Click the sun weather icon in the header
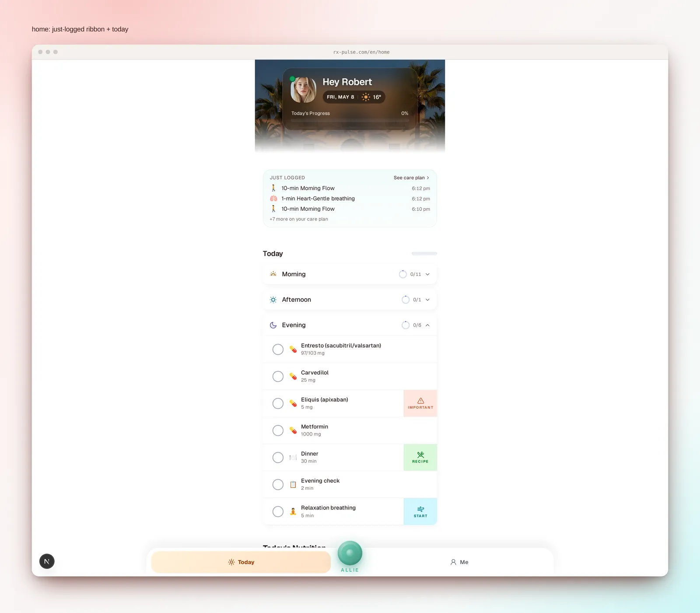 [x=366, y=97]
